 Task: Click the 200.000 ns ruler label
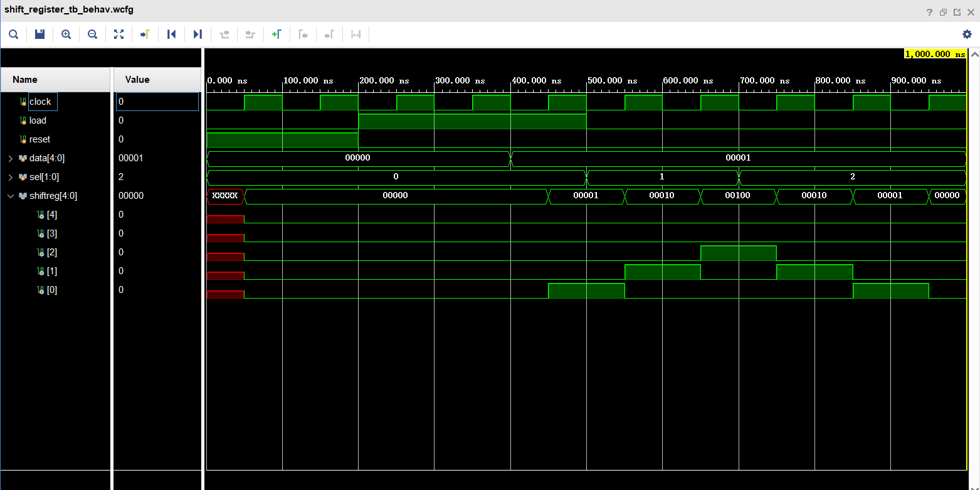(385, 81)
